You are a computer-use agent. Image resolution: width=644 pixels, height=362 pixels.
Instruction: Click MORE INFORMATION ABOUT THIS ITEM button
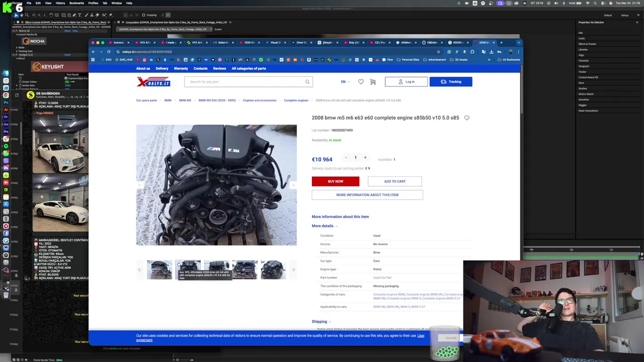pyautogui.click(x=367, y=195)
